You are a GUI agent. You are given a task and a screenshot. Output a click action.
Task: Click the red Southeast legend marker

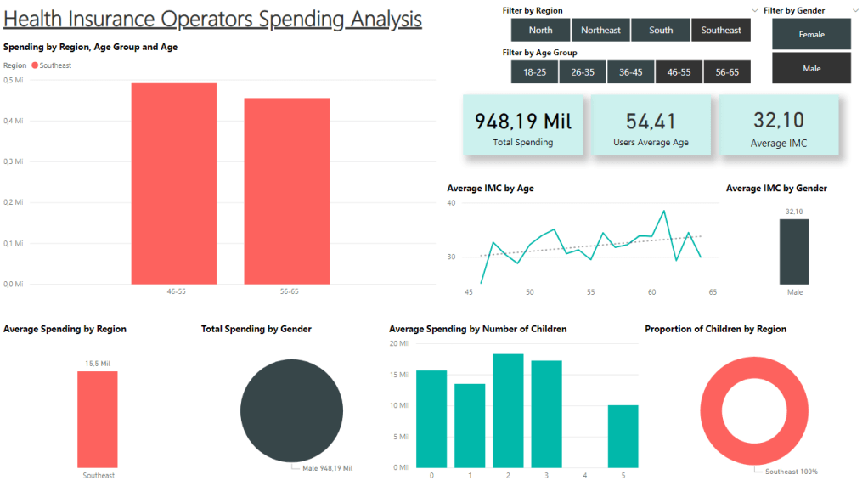(35, 65)
